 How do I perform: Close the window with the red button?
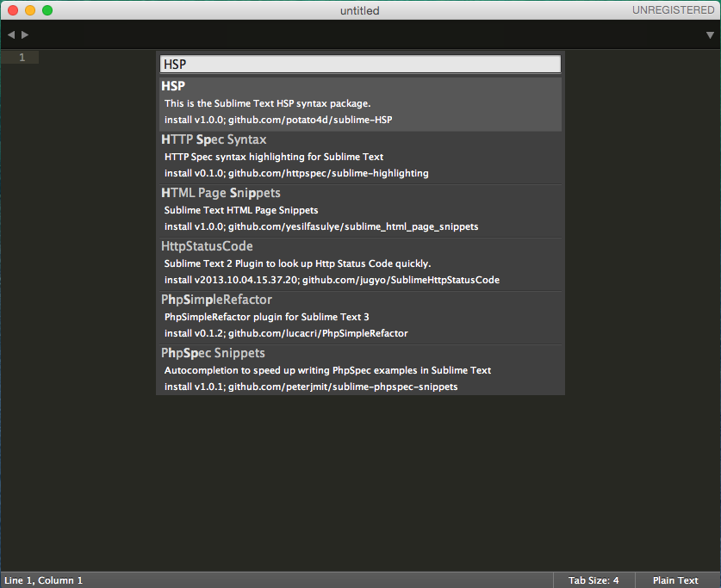coord(13,10)
